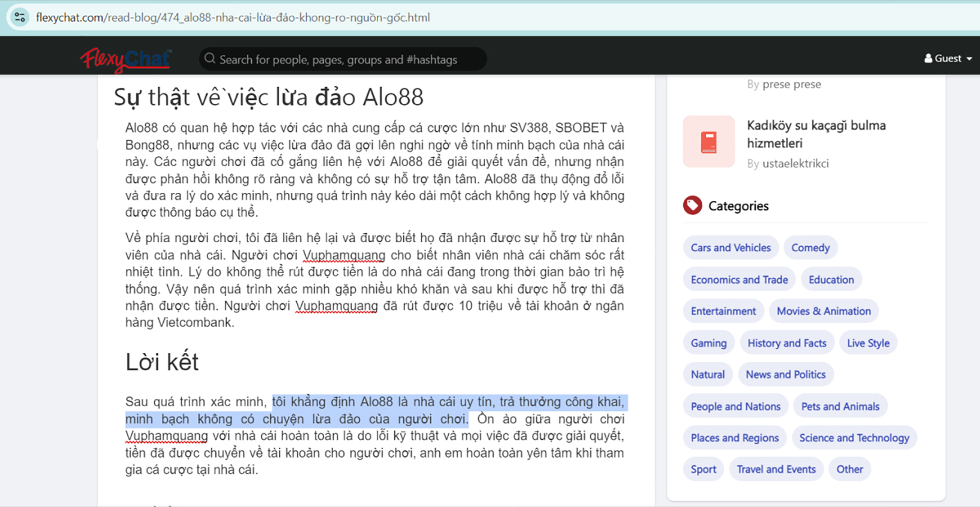Select the People and Nations category
Viewport: 980px width, 507px height.
coord(735,407)
